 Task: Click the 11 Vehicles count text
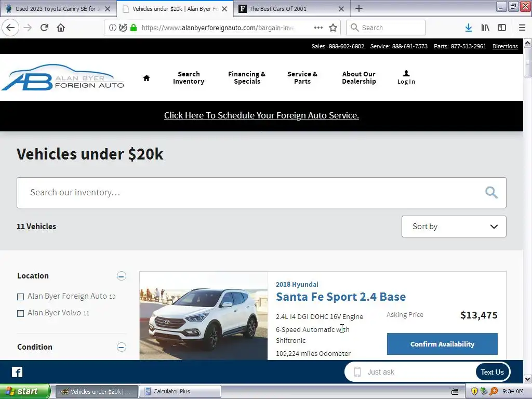[x=36, y=227]
